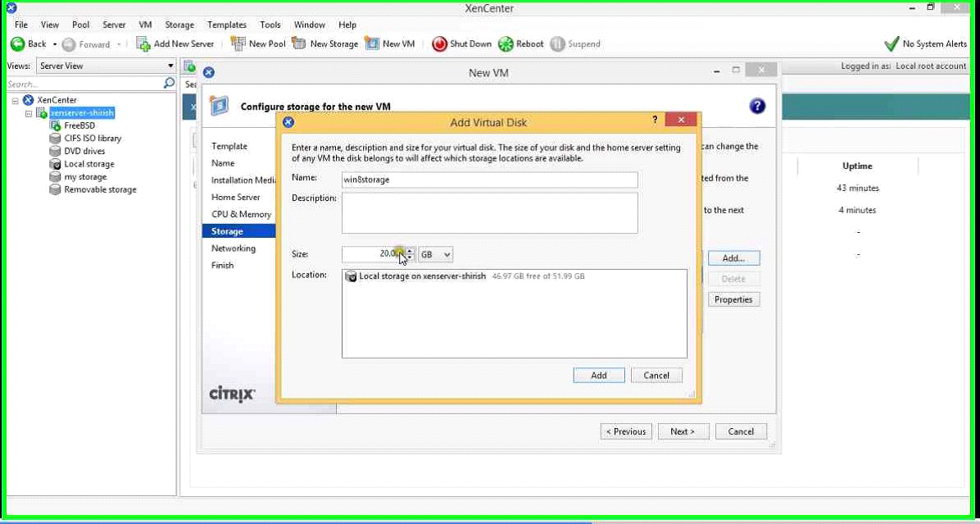980x524 pixels.
Task: Click the Add... button in New VM wizard
Action: click(733, 257)
